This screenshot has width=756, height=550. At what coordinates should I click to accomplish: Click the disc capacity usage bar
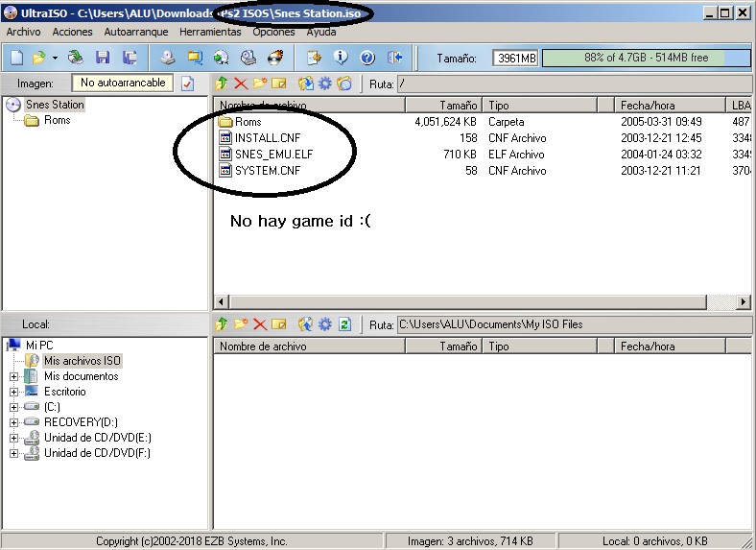(646, 58)
